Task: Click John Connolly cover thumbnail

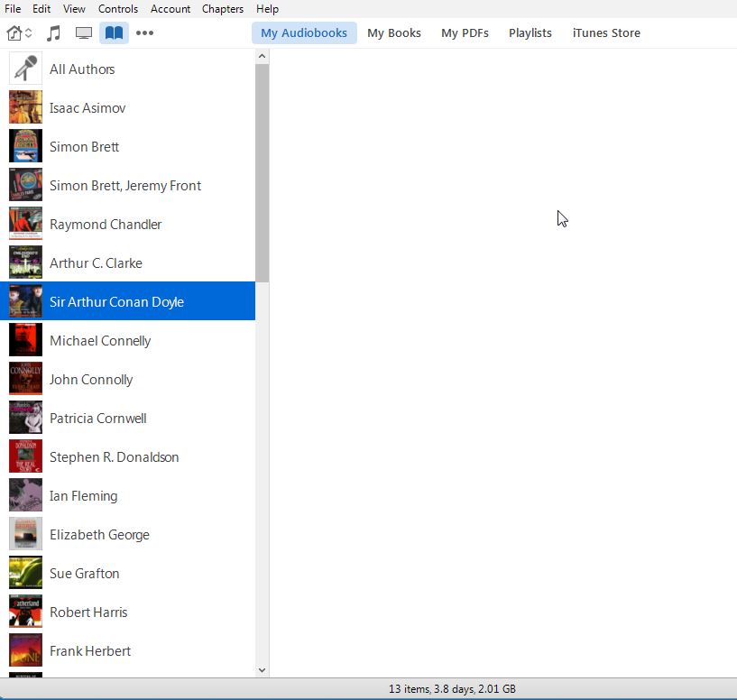Action: click(25, 379)
